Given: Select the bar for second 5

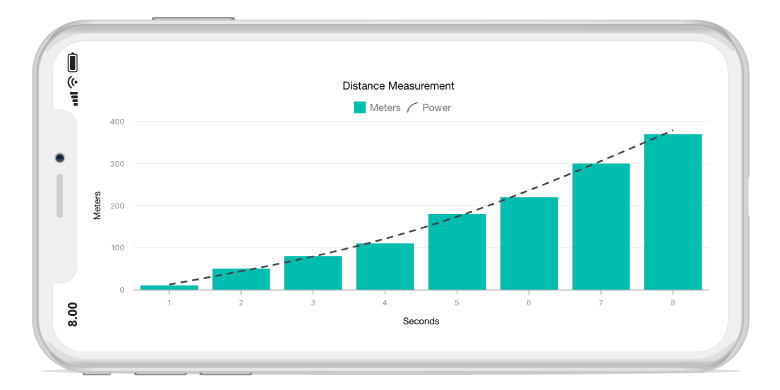Looking at the screenshot, I should [x=457, y=252].
